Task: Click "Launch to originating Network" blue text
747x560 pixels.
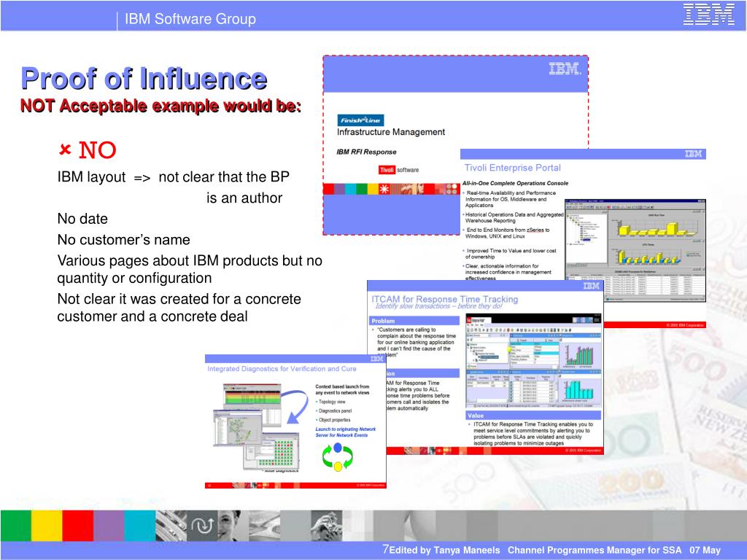Action: click(345, 429)
